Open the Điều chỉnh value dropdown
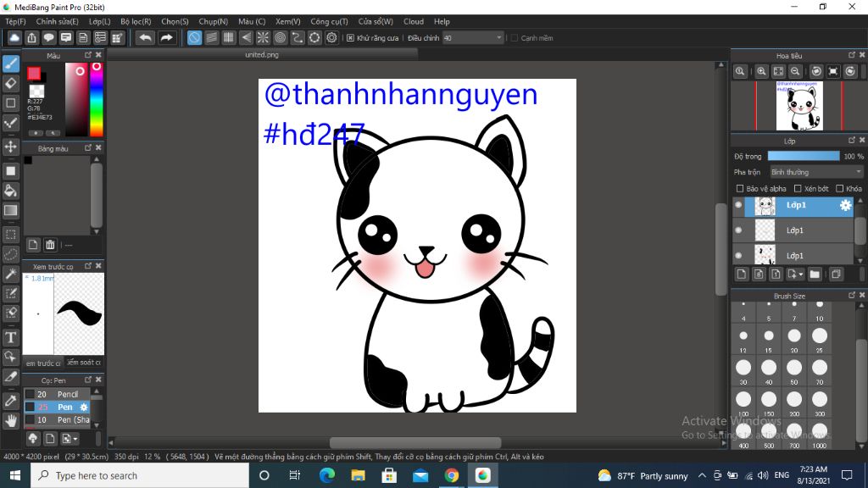868x488 pixels. (x=473, y=38)
